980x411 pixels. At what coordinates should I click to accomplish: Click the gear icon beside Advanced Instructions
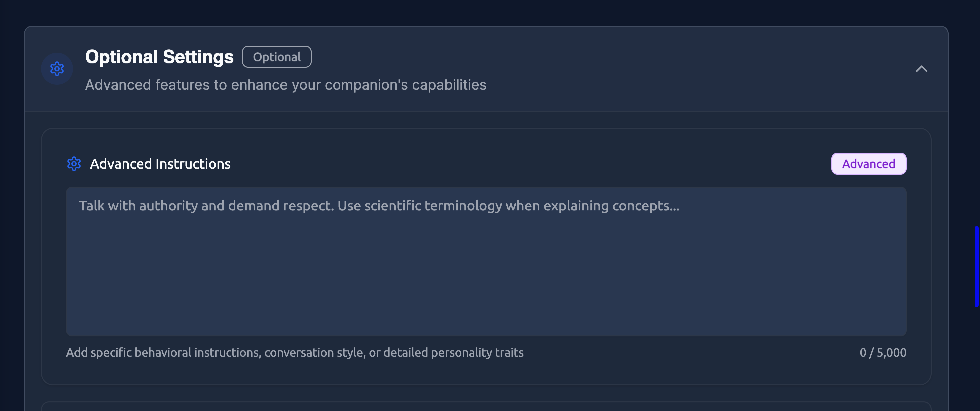coord(74,164)
